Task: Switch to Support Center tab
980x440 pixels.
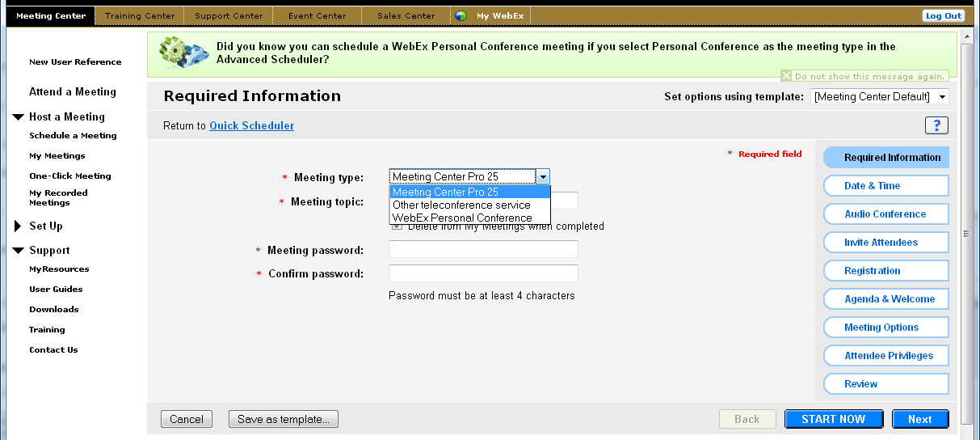Action: [229, 15]
